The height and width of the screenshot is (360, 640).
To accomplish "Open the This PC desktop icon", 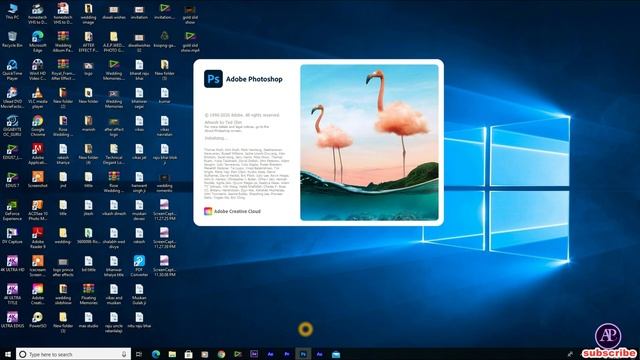I will point(12,11).
